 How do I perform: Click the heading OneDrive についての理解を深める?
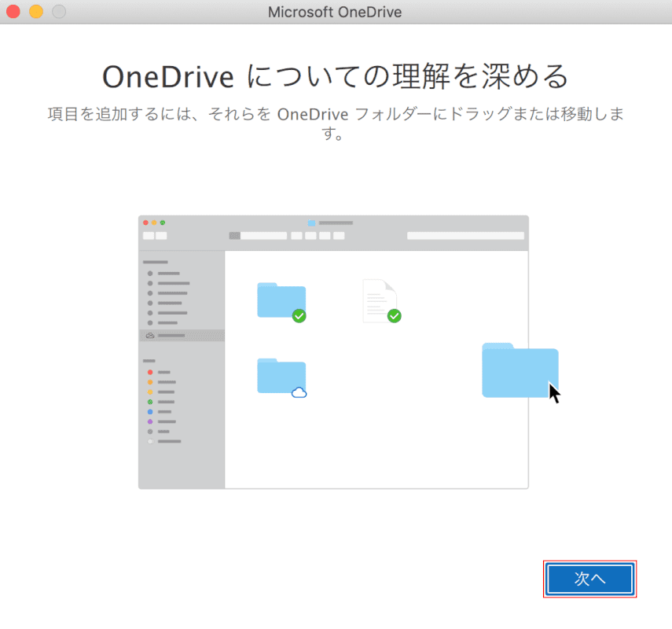(335, 77)
